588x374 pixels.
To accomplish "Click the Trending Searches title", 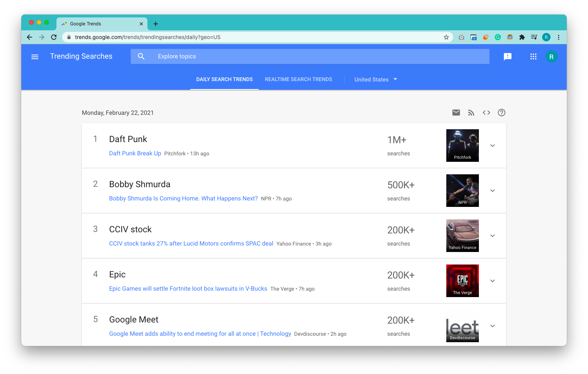I will point(81,56).
